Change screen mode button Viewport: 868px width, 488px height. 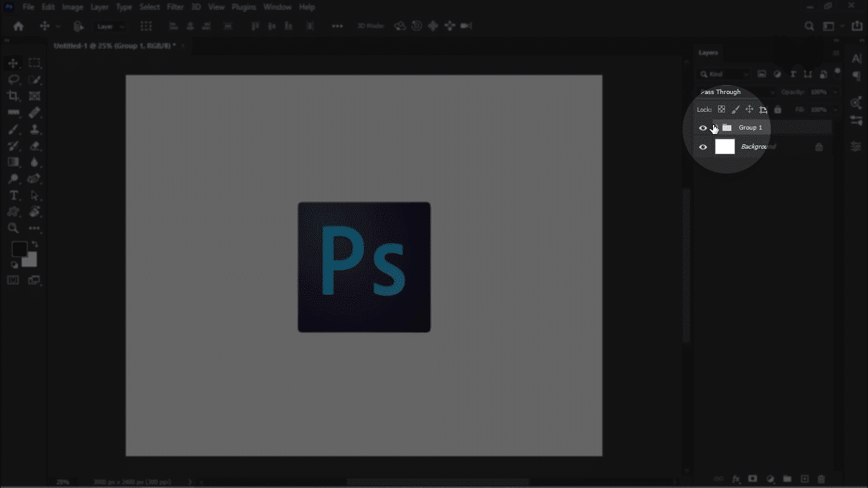click(33, 280)
